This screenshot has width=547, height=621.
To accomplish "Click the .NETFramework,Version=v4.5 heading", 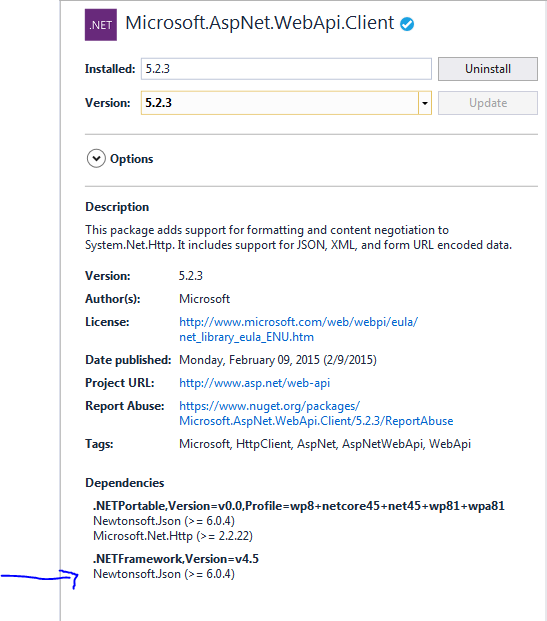I will tap(176, 559).
